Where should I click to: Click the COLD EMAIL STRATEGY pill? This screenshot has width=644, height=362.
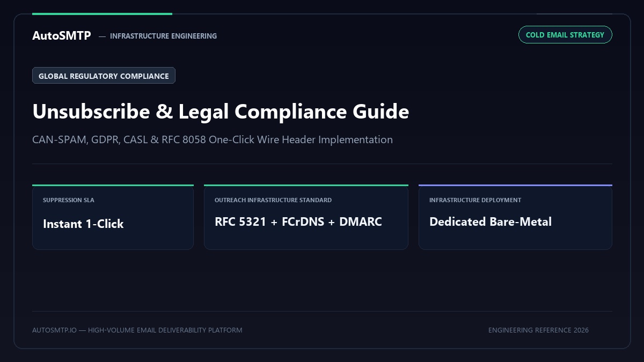pyautogui.click(x=565, y=35)
